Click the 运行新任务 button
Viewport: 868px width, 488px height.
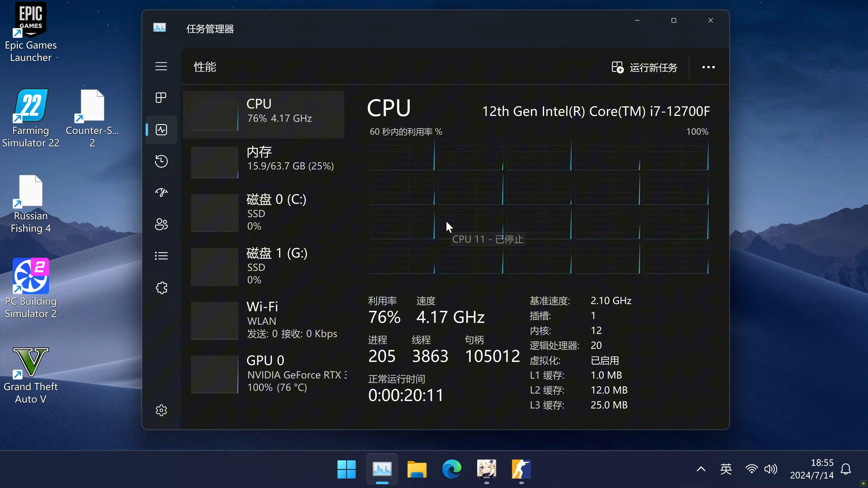pos(644,67)
